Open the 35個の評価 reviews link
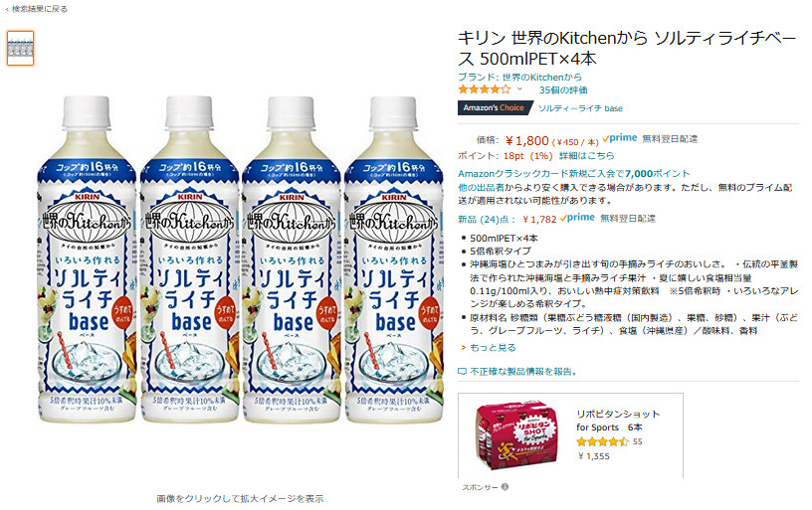This screenshot has width=812, height=510. click(563, 90)
